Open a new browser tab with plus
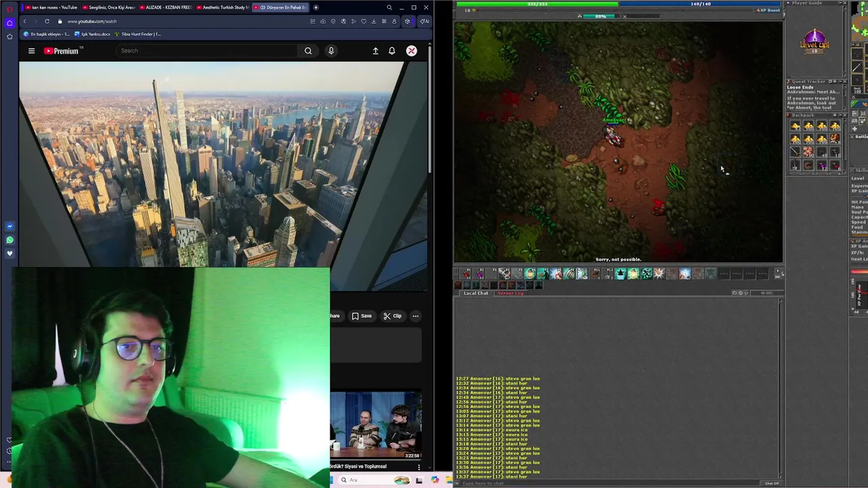This screenshot has width=868, height=488. [316, 7]
